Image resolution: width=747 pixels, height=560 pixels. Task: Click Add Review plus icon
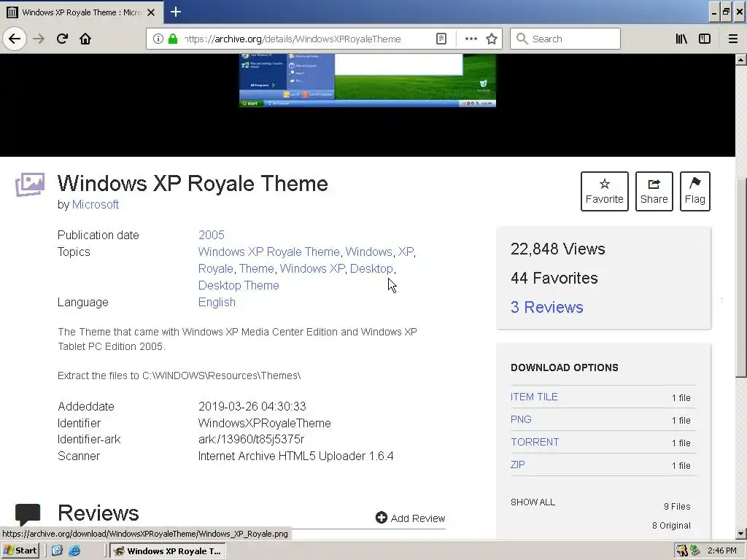pyautogui.click(x=381, y=518)
